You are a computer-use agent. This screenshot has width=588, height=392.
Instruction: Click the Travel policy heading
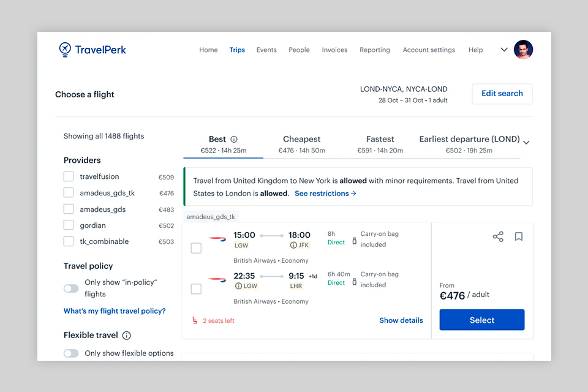point(88,266)
